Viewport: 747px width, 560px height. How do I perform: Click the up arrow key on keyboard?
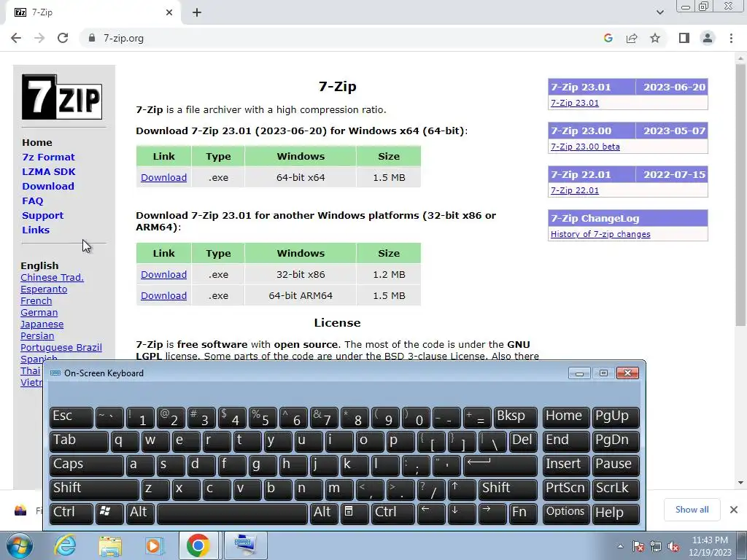pos(461,489)
